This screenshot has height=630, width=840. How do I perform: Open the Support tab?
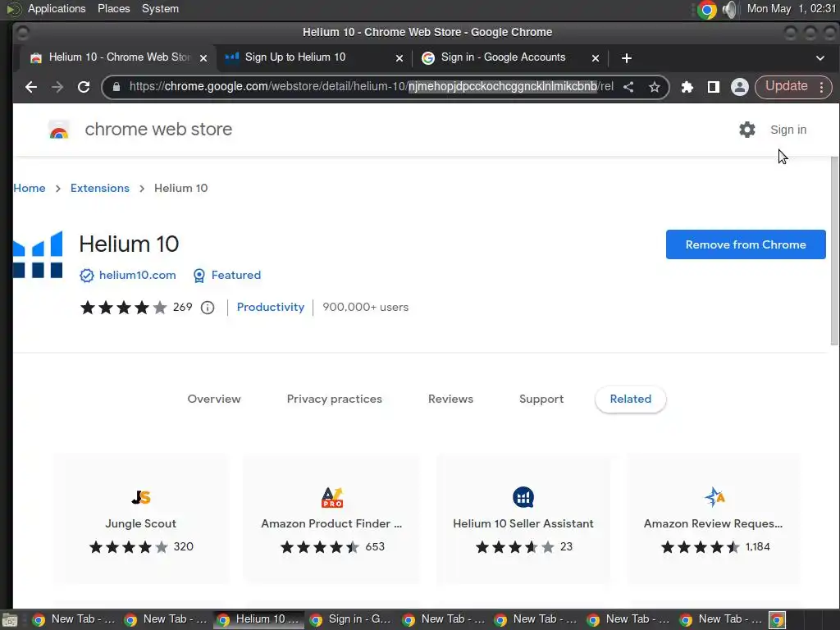click(541, 399)
